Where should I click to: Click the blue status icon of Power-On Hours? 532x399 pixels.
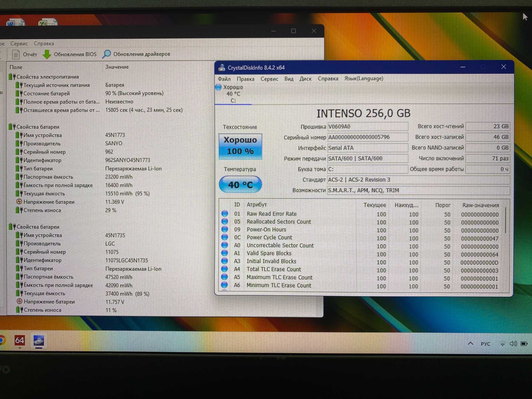coord(225,229)
